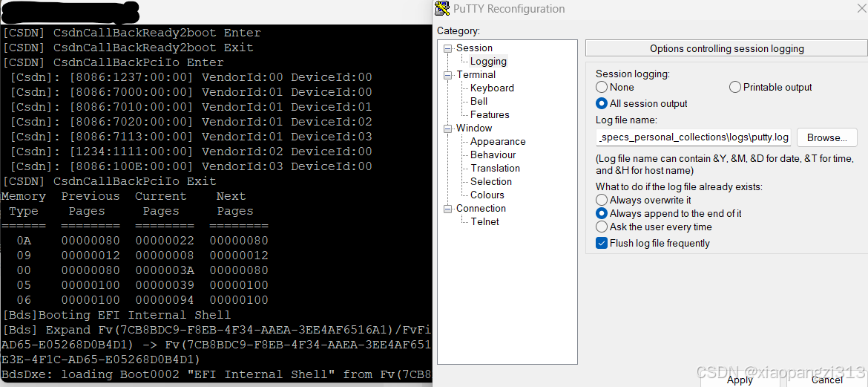
Task: Choose Always append to the end of it
Action: tap(668, 213)
